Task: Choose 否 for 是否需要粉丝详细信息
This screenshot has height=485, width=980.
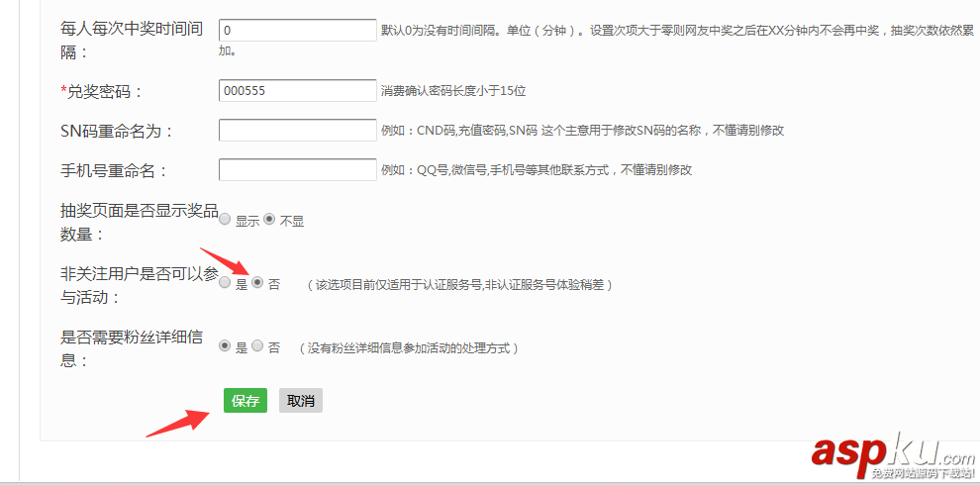Action: (257, 345)
